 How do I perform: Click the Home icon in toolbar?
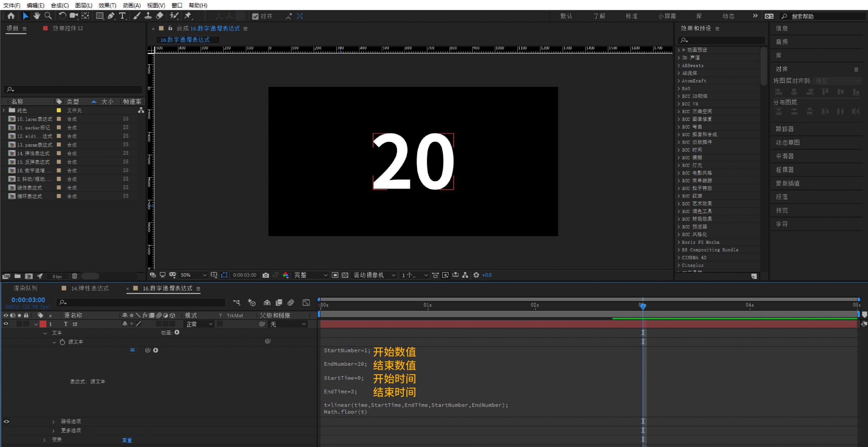[x=11, y=16]
